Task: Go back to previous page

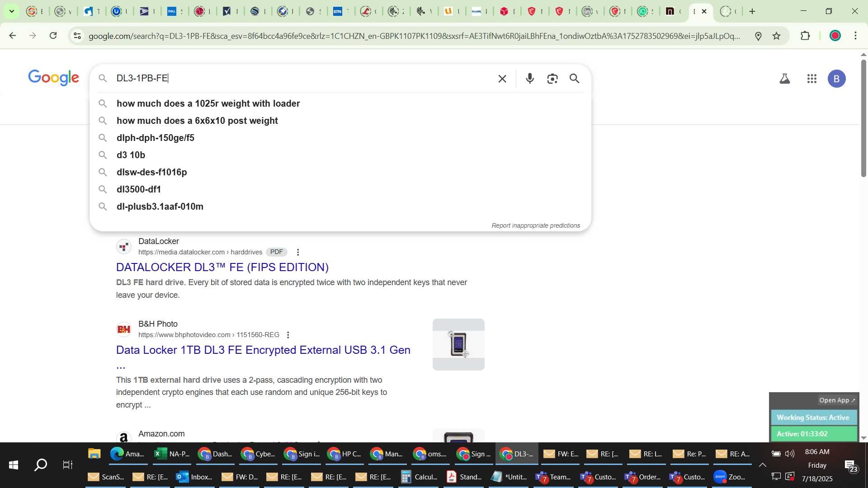Action: point(13,36)
